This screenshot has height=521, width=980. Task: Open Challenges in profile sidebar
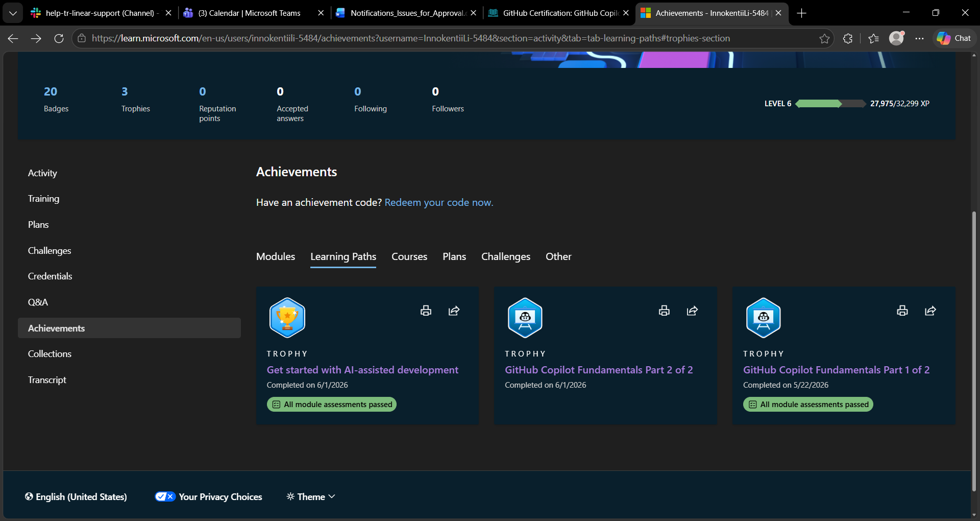(129, 251)
